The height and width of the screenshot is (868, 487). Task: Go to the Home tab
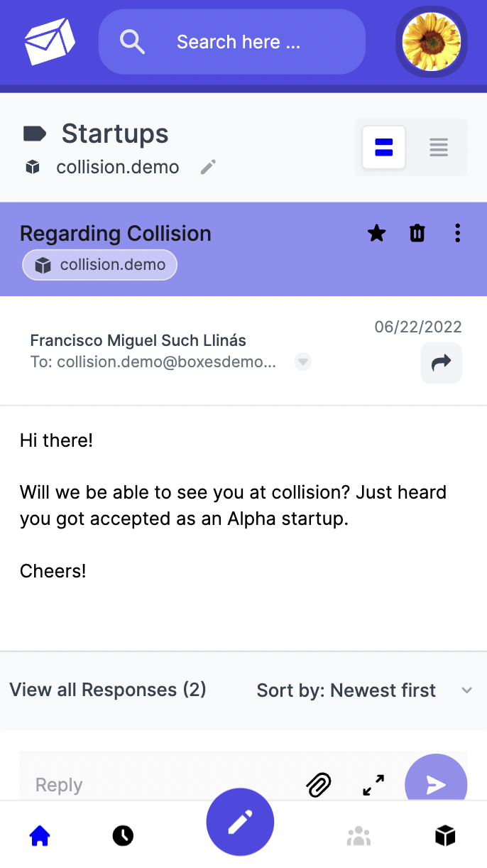coord(40,836)
